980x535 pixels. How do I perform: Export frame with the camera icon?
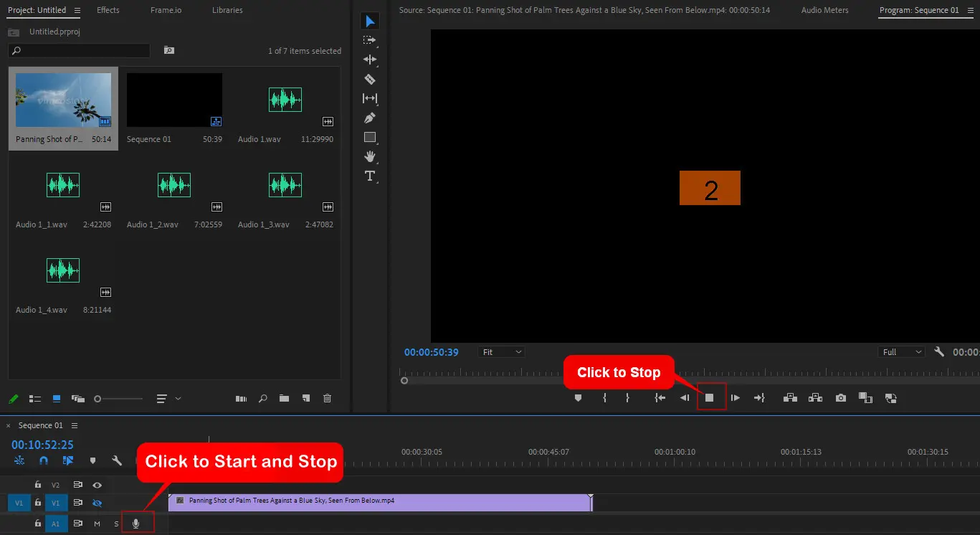tap(840, 397)
